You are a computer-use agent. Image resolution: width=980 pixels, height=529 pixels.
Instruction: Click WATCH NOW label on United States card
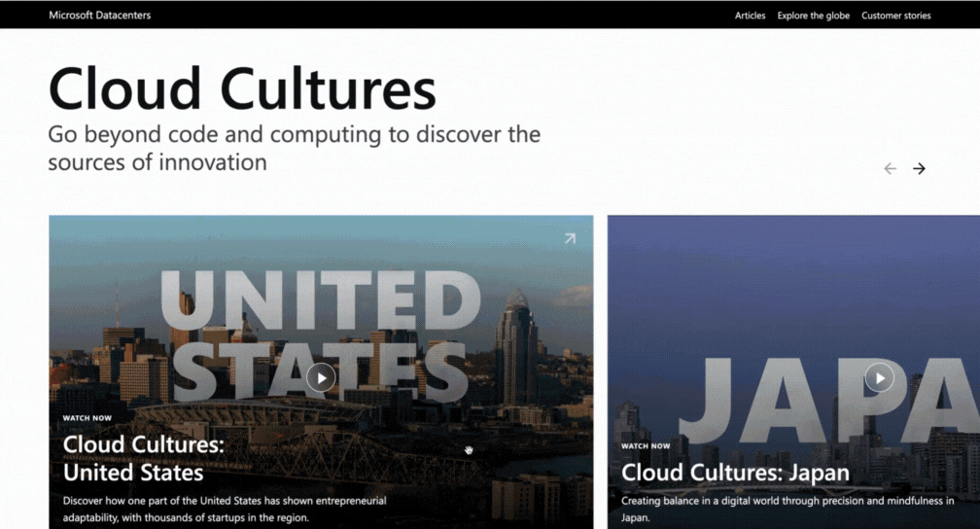click(87, 418)
